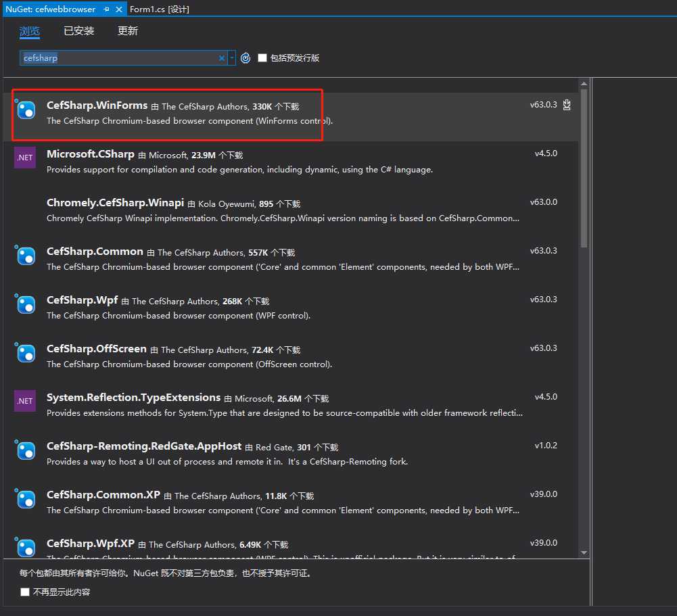The width and height of the screenshot is (677, 616).
Task: Click the OffScreen control description text
Action: tap(189, 364)
